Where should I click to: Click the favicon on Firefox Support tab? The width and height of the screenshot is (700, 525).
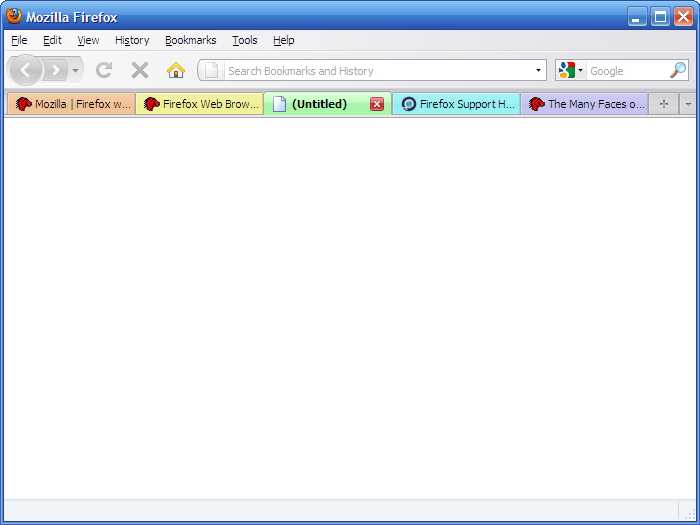click(408, 104)
